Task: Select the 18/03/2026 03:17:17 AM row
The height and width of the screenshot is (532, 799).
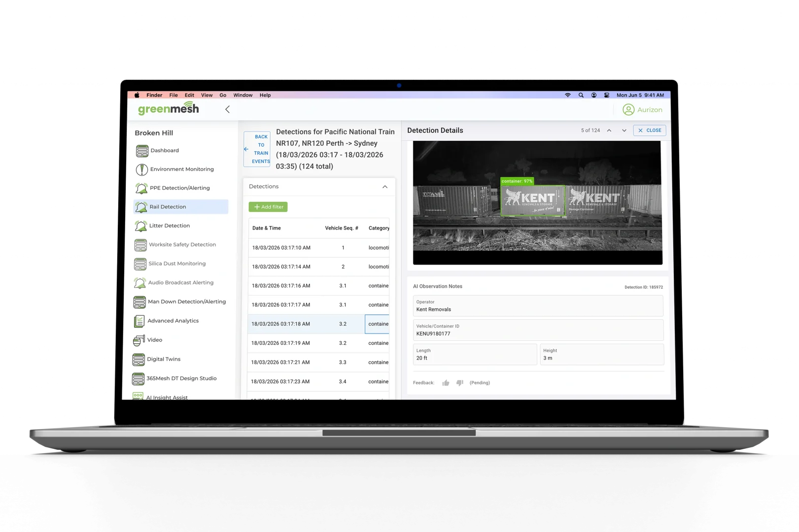Action: pos(318,305)
